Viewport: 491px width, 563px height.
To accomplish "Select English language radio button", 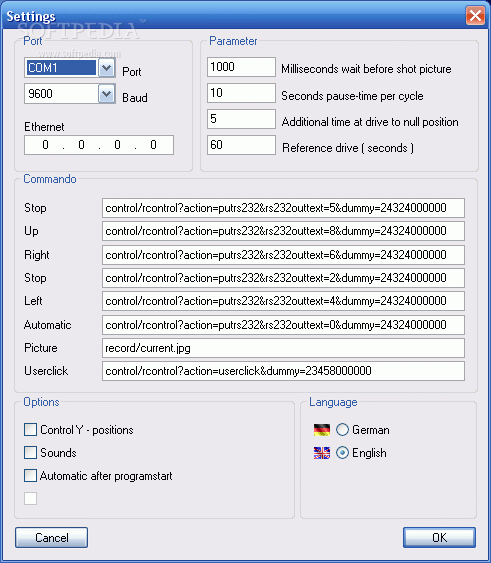I will click(x=342, y=453).
